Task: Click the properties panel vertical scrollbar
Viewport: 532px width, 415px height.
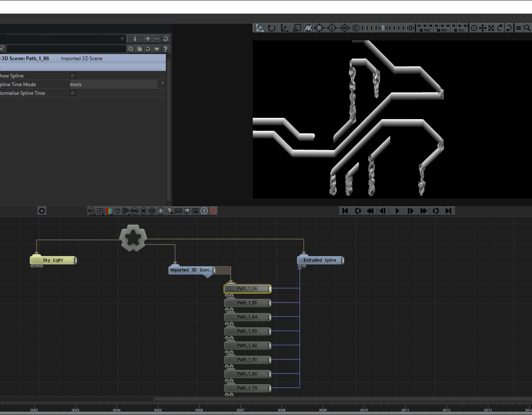Action: (168, 130)
